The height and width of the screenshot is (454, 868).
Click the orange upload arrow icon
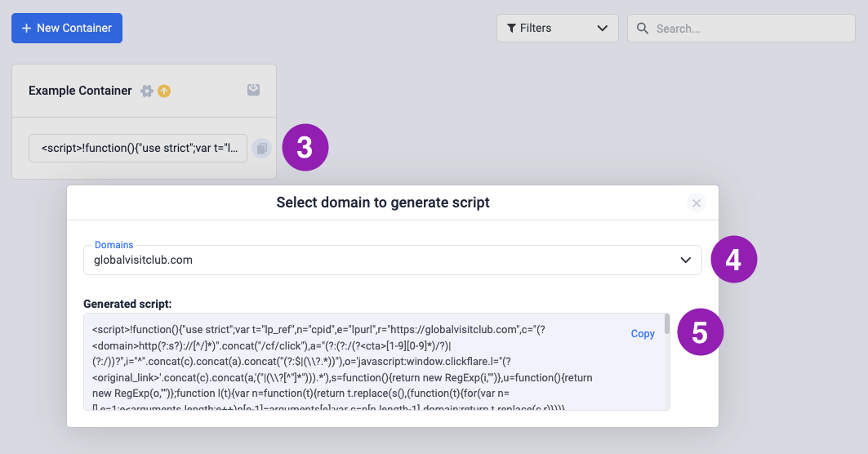coord(164,91)
